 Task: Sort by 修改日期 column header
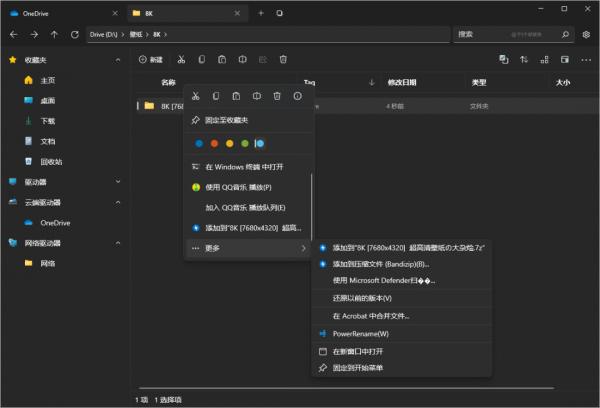point(402,82)
